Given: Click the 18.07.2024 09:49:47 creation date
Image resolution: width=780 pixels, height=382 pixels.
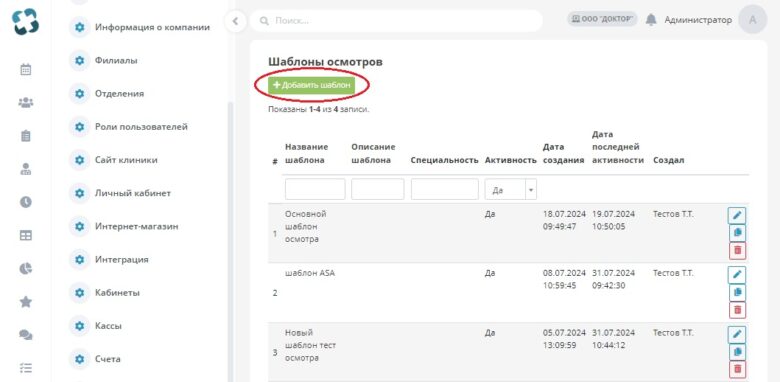Looking at the screenshot, I should (x=564, y=220).
